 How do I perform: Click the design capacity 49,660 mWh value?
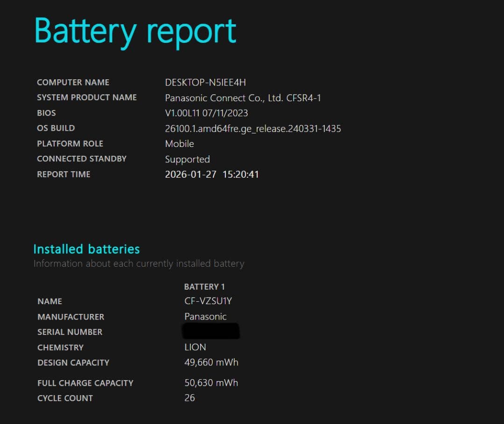[x=211, y=362]
